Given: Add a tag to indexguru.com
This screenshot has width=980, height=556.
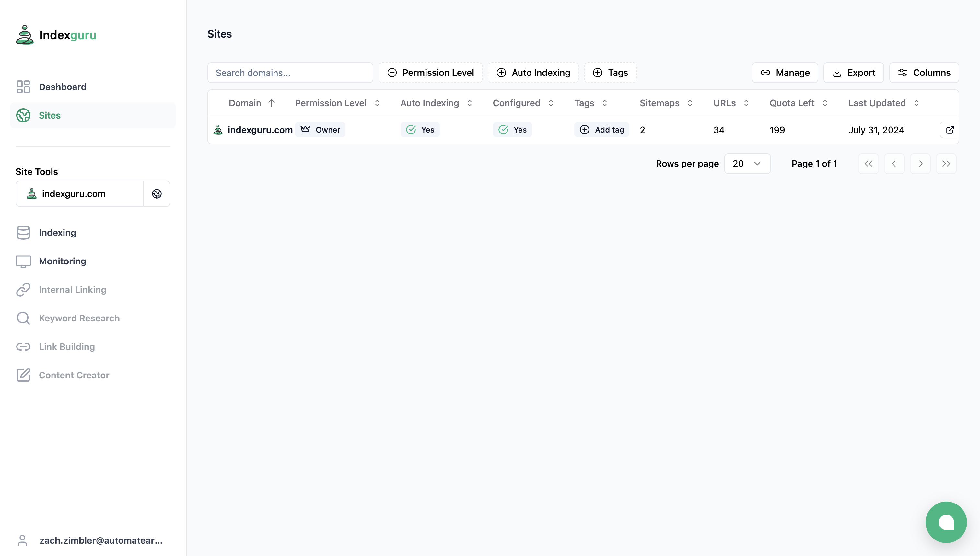Looking at the screenshot, I should click(x=602, y=130).
